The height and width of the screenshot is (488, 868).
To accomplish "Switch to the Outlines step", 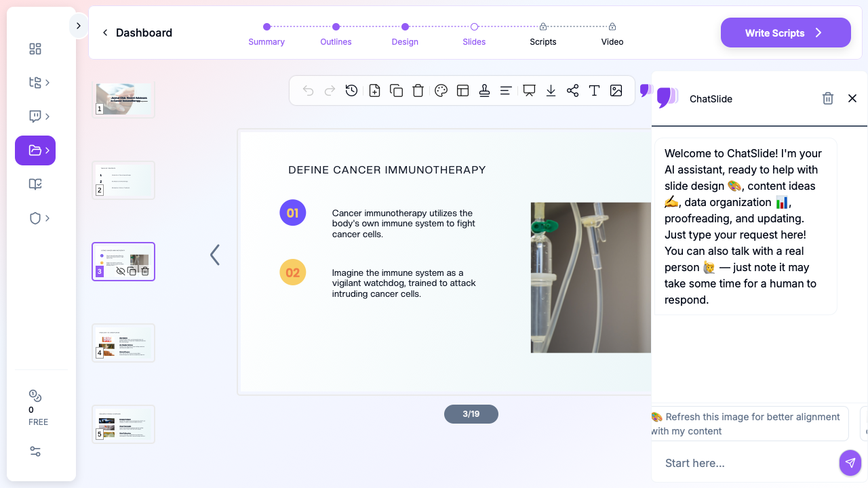I will 336,41.
